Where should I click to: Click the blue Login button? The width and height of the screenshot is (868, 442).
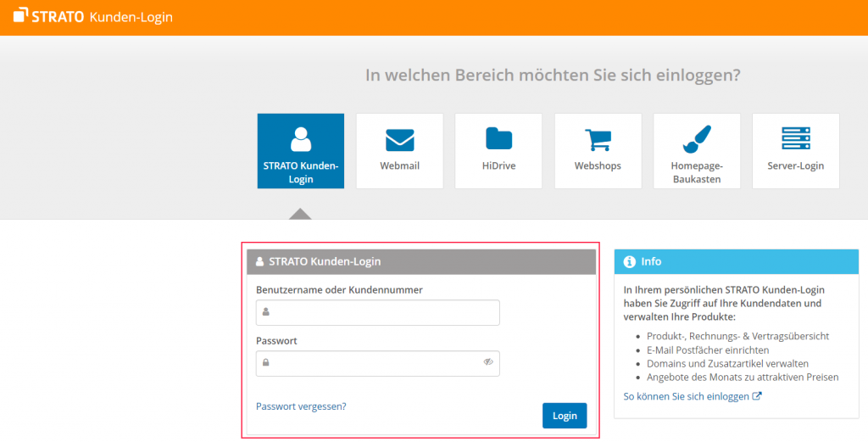tap(565, 416)
